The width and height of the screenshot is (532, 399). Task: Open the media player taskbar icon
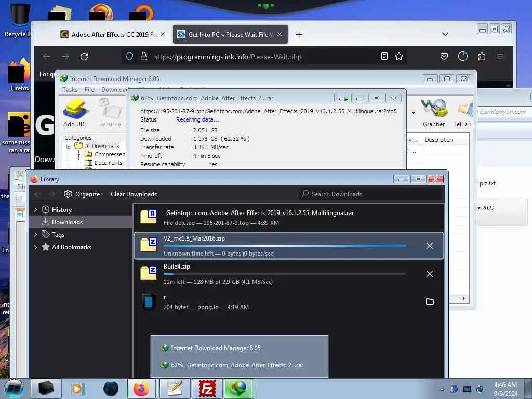click(77, 389)
